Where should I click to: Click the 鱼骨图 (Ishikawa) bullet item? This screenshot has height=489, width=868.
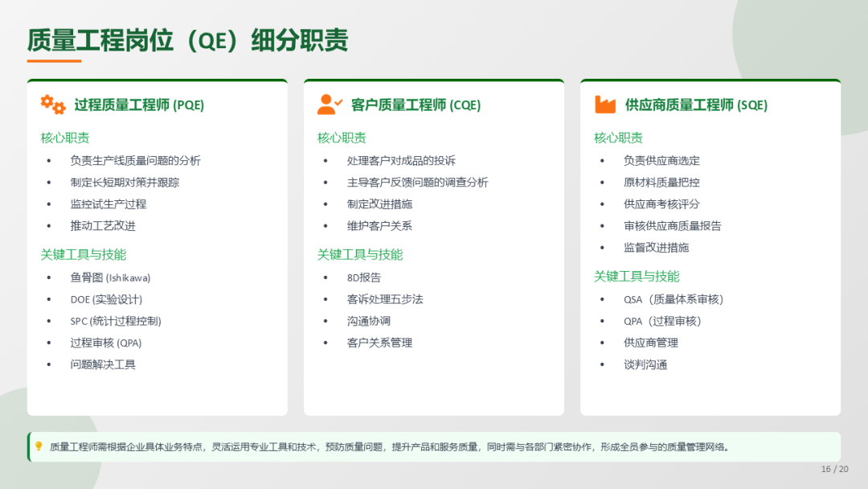pos(110,277)
